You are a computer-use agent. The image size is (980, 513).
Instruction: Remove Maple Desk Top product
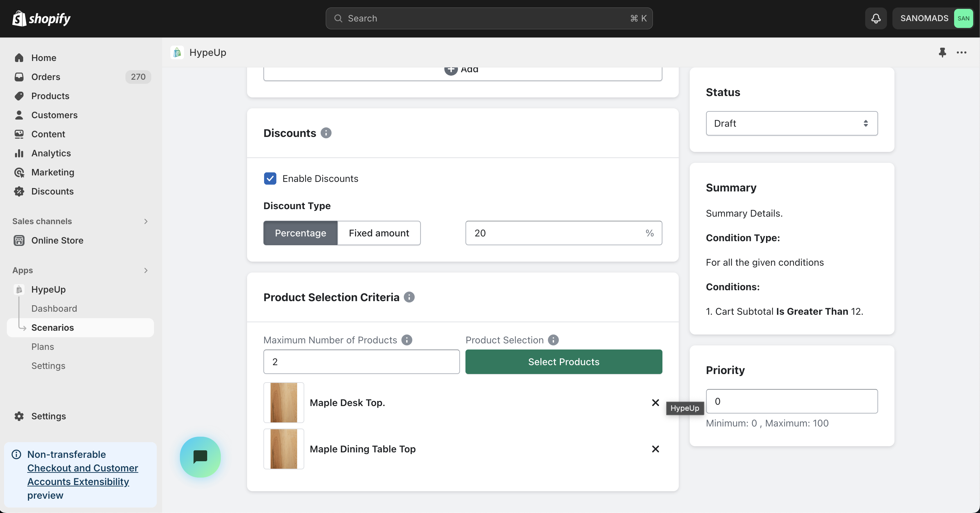point(655,403)
